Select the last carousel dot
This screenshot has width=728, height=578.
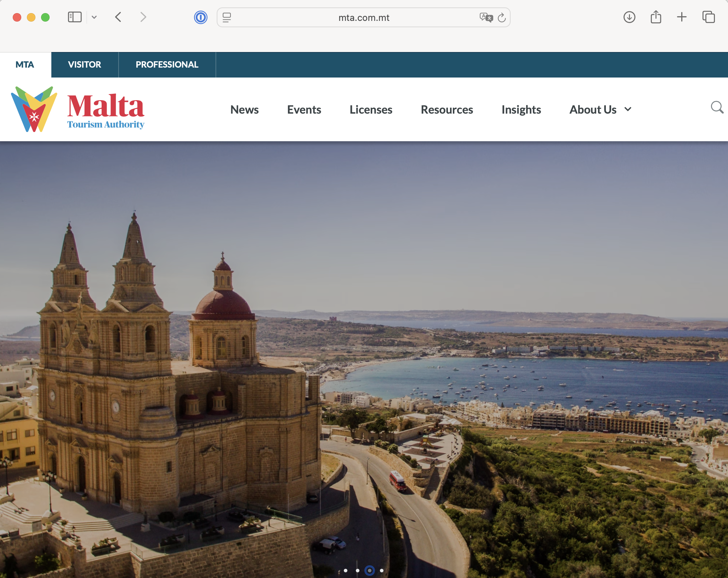pyautogui.click(x=382, y=571)
